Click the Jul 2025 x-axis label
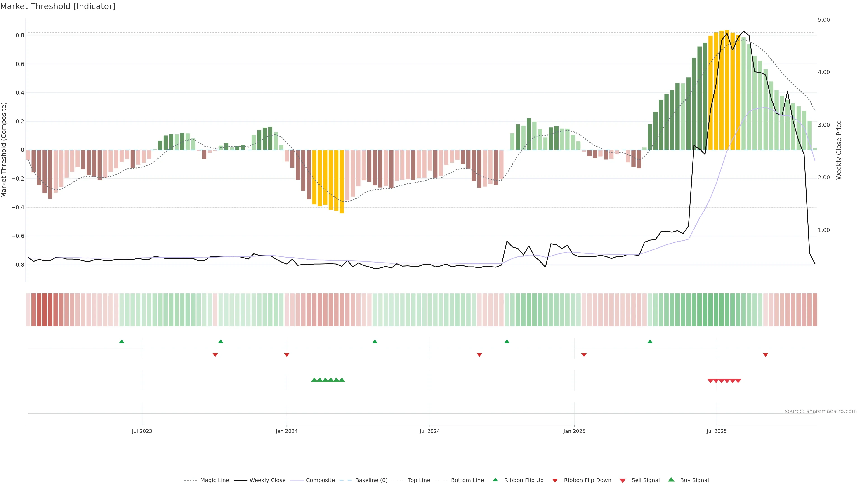868x488 pixels. (x=716, y=431)
